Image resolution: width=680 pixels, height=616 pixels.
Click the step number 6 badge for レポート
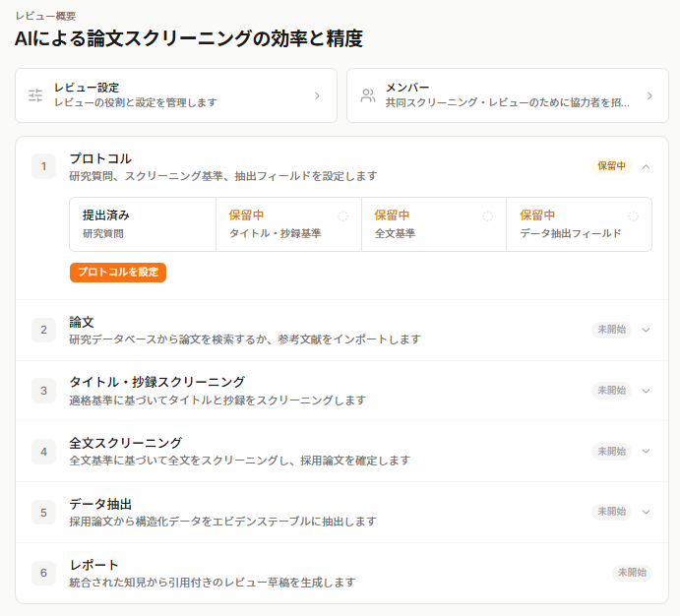[x=44, y=573]
